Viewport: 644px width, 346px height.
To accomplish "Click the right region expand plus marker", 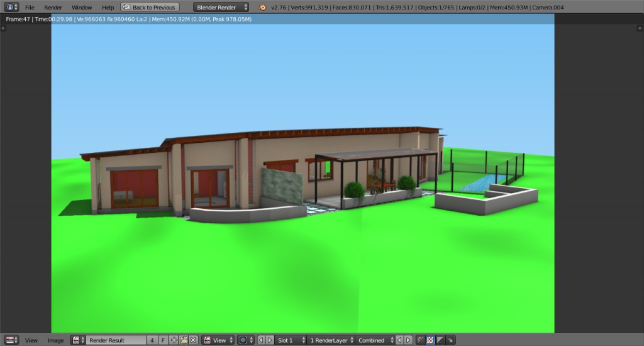I will point(640,28).
